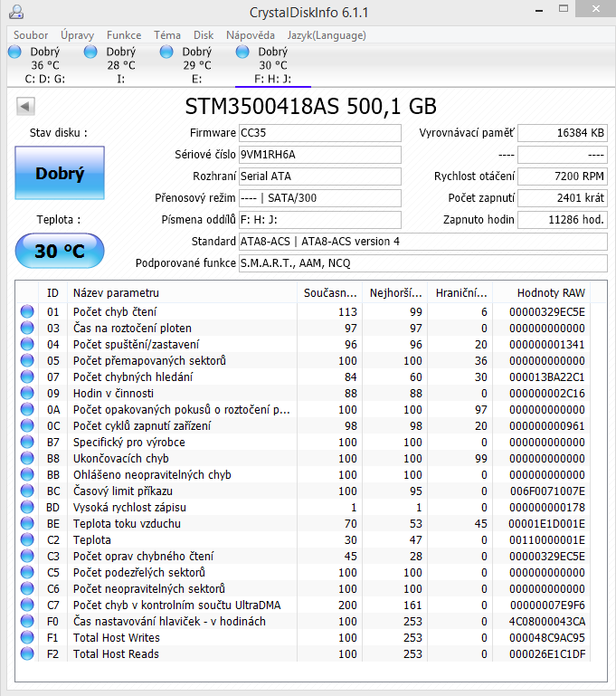Click the Standard field ATA8-ACS

423,242
